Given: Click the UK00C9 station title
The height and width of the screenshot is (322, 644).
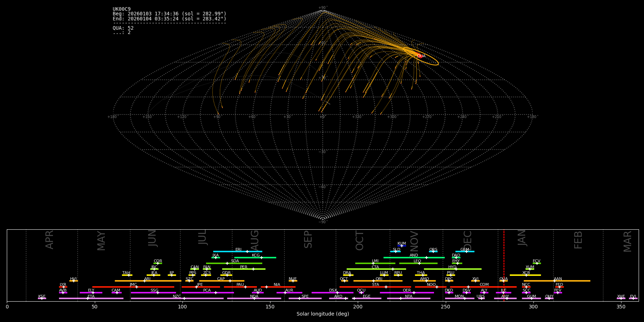Looking at the screenshot, I should [x=122, y=9].
